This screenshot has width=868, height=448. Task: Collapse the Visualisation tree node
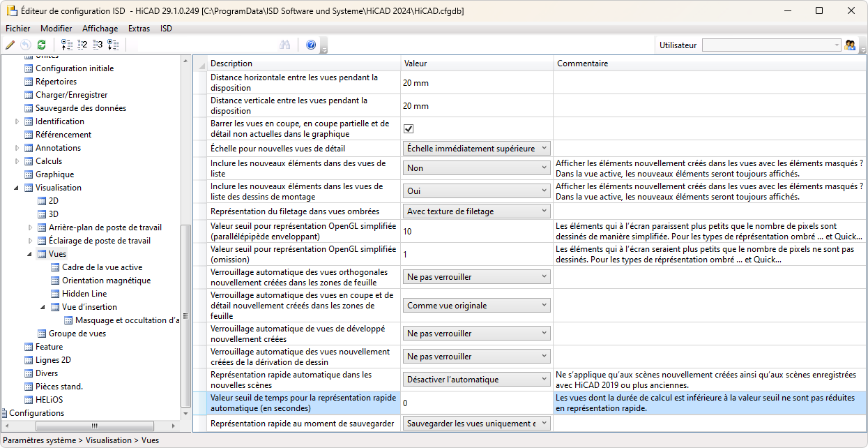tap(17, 188)
